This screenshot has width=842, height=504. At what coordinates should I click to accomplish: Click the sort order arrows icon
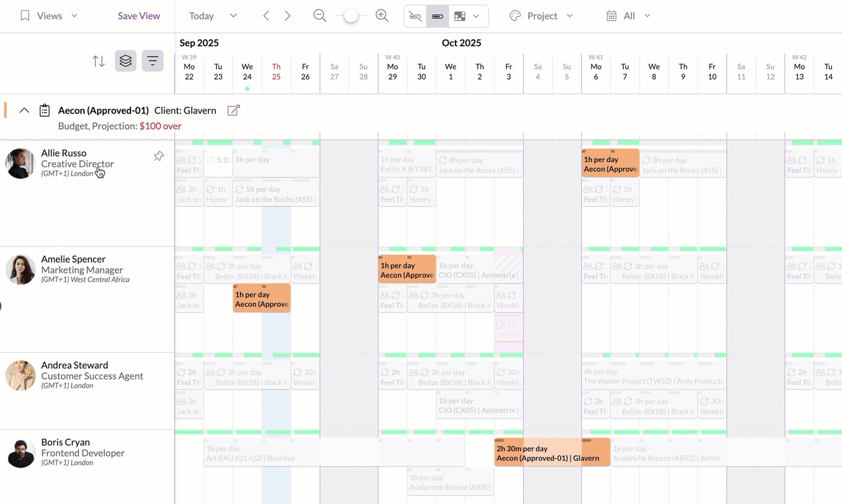(99, 61)
